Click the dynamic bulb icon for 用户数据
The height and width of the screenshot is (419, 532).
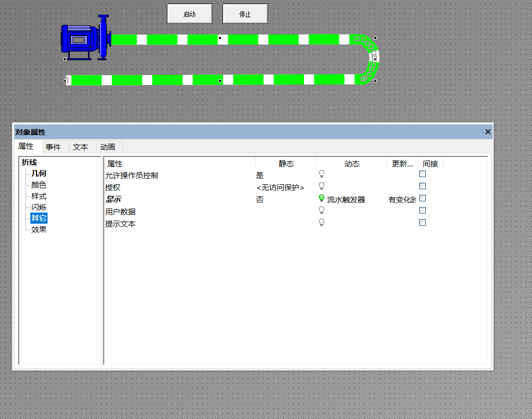pyautogui.click(x=321, y=210)
